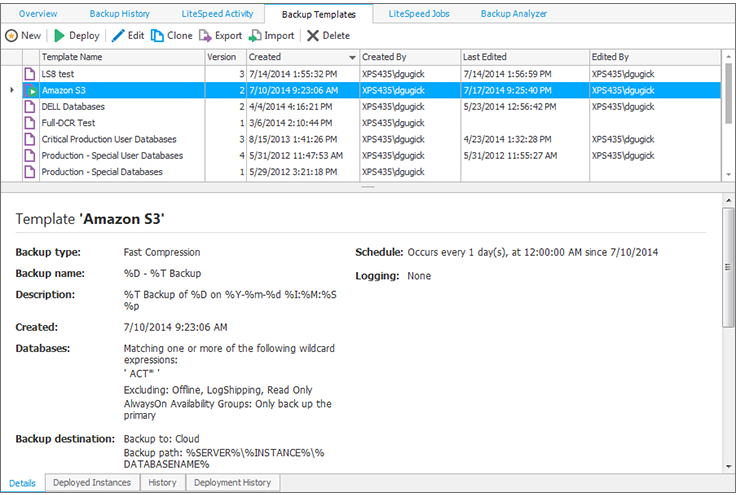Screen dimensions: 736x495
Task: Click icon beside Production - Special Databases row
Action: [30, 172]
